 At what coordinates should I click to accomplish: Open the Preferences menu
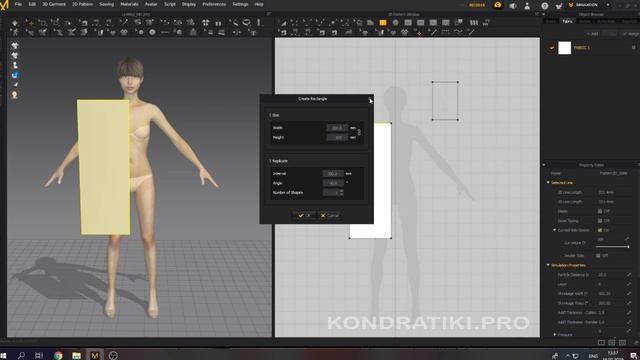[x=214, y=4]
